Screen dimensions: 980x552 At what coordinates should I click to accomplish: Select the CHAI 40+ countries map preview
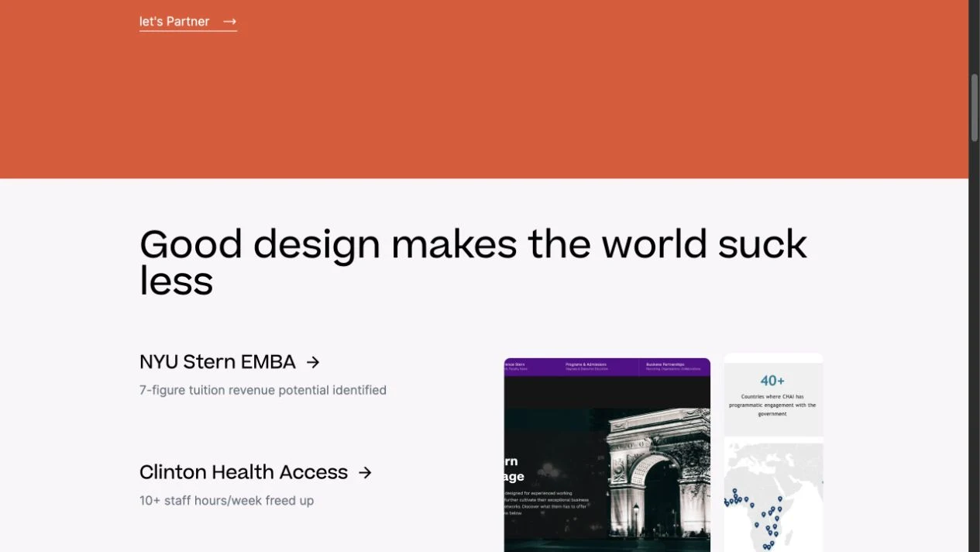point(773,453)
